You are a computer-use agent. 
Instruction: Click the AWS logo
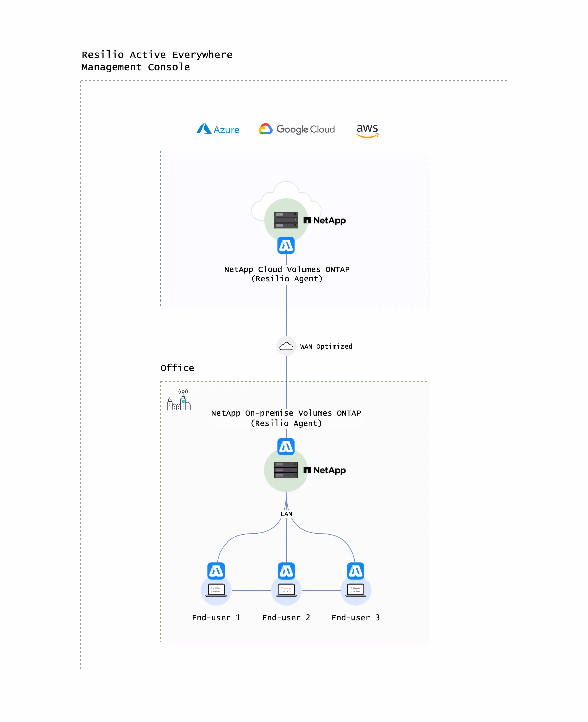pyautogui.click(x=367, y=131)
